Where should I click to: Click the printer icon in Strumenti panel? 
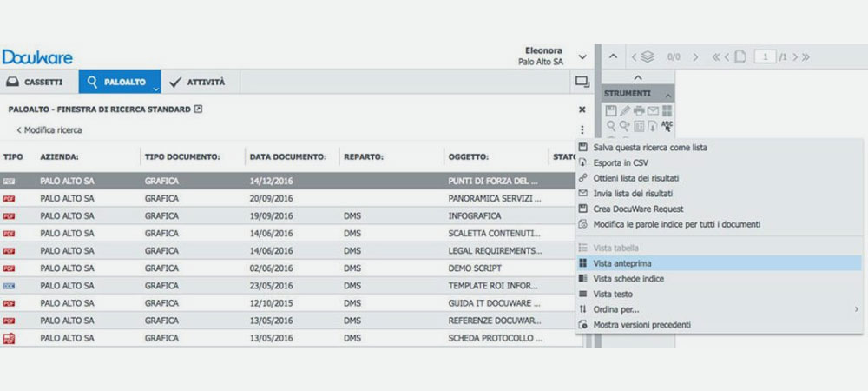[x=639, y=110]
